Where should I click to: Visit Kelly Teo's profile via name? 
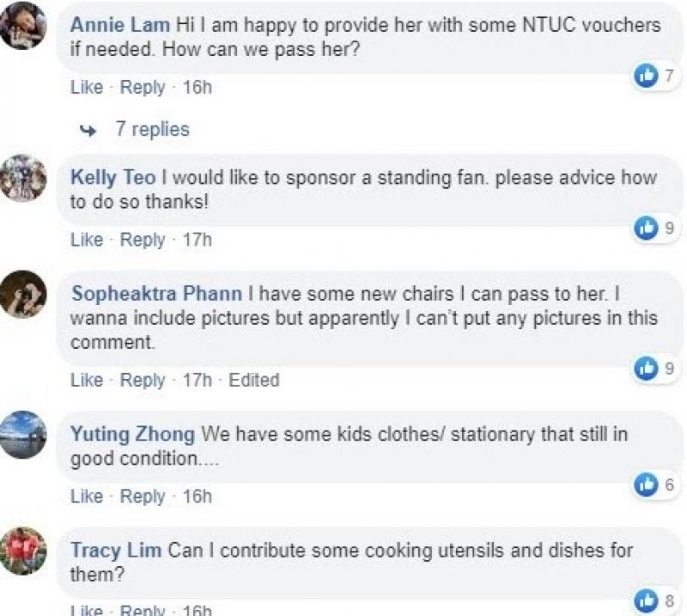click(x=113, y=178)
